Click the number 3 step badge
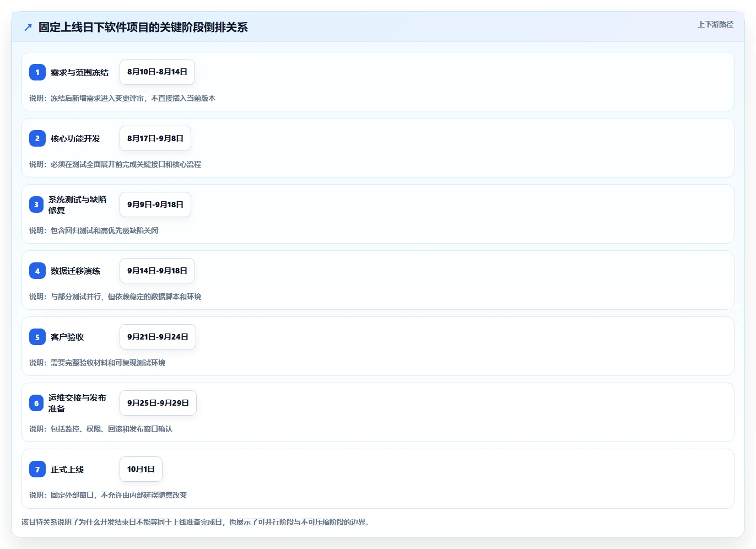Screen dimensions: 756x549 pyautogui.click(x=36, y=204)
